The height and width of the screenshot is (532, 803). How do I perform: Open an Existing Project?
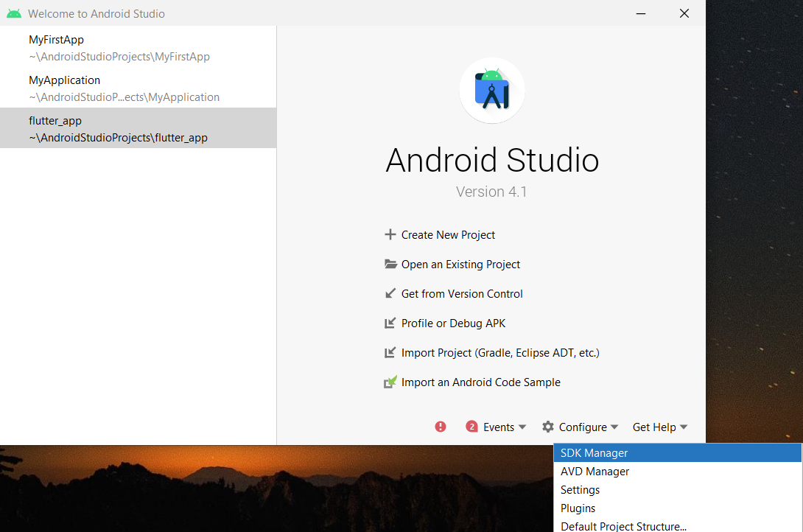pos(460,265)
